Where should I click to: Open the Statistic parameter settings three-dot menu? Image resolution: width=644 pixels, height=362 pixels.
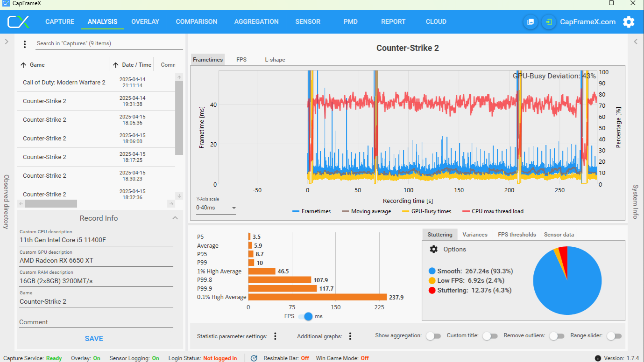coord(275,336)
